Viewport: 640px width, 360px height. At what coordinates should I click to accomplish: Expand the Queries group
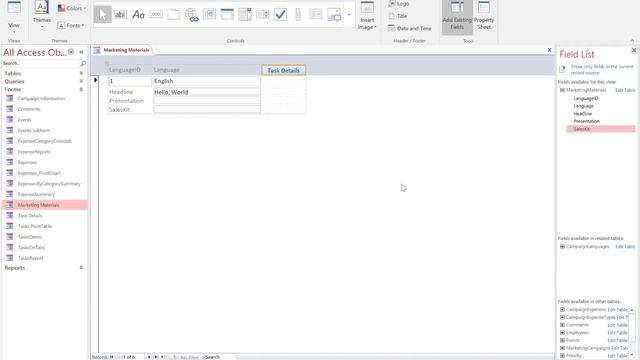coord(44,81)
